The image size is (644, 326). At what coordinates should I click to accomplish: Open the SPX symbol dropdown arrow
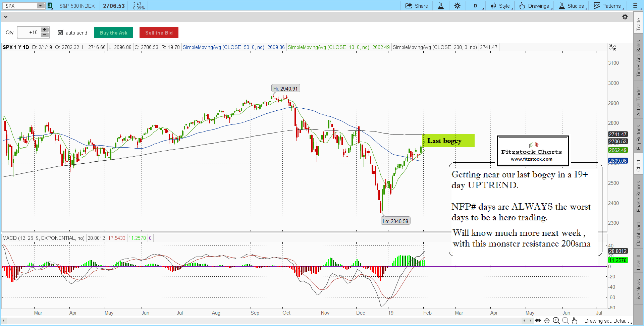40,6
